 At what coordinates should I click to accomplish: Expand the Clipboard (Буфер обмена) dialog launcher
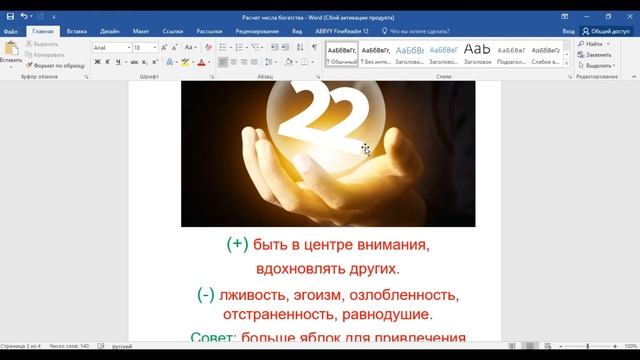click(x=86, y=77)
